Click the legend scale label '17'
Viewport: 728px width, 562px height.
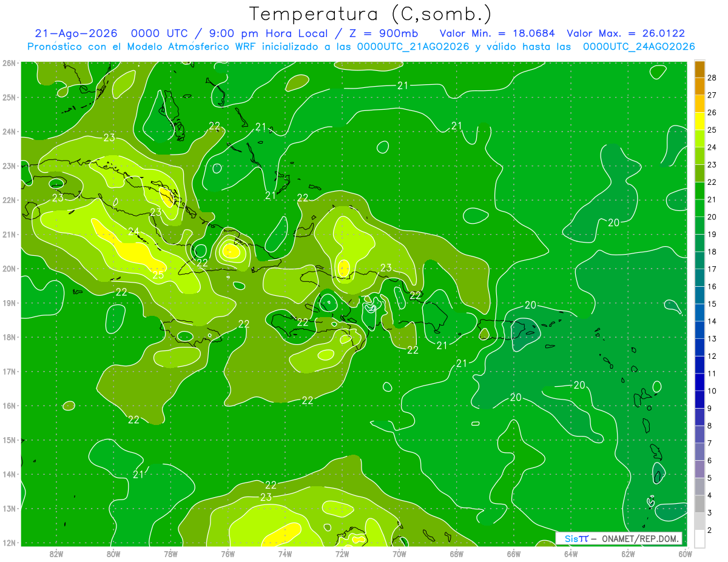[712, 269]
